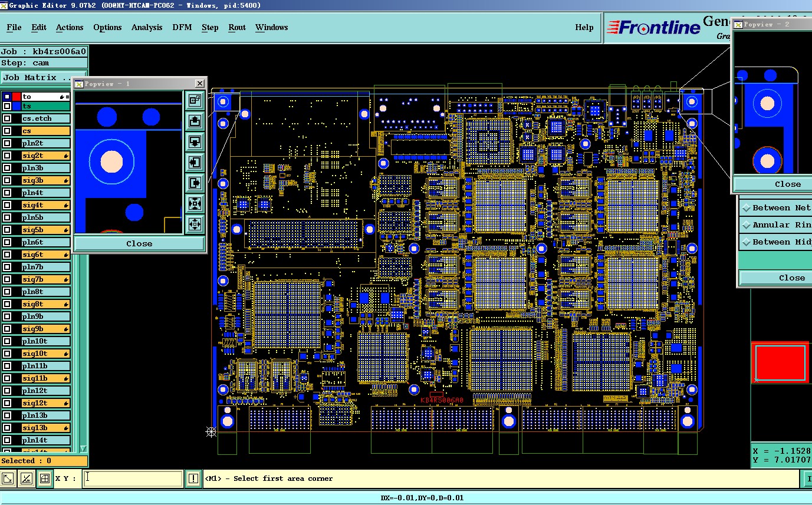Toggle display checkbox for layer 'ts'
This screenshot has width=812, height=505.
point(7,106)
